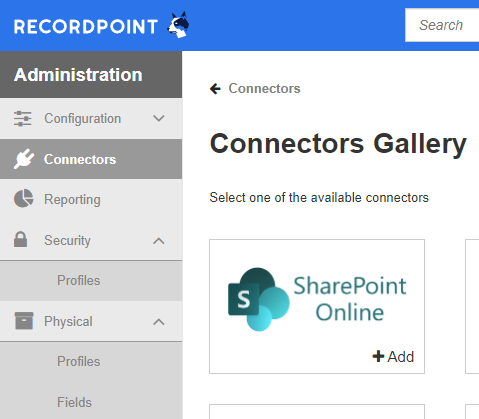Expand the Configuration menu chevron
The image size is (479, 419).
[x=159, y=118]
